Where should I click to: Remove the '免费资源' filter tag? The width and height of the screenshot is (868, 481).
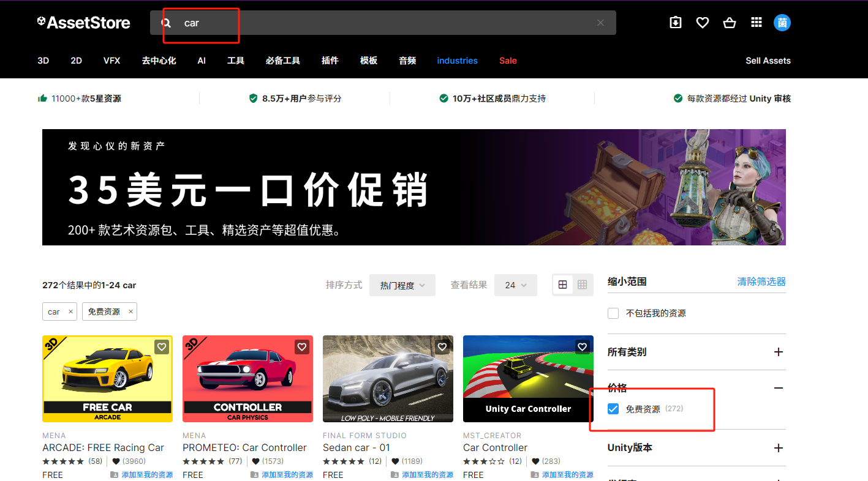tap(130, 311)
